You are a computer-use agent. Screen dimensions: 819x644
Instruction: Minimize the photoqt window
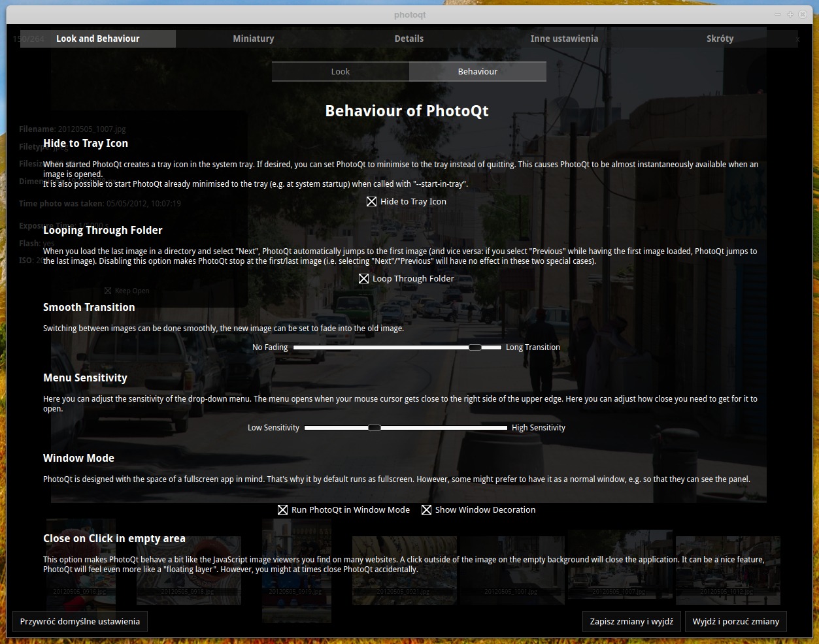click(x=778, y=14)
